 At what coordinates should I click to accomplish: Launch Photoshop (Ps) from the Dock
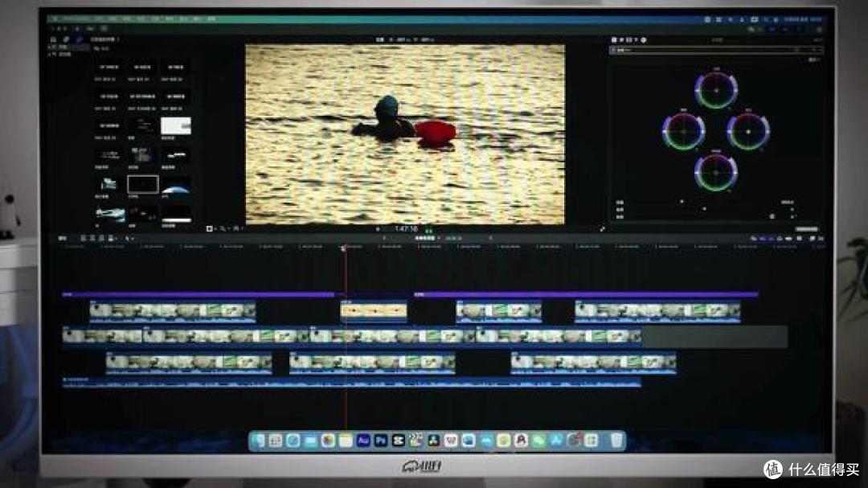click(x=381, y=441)
